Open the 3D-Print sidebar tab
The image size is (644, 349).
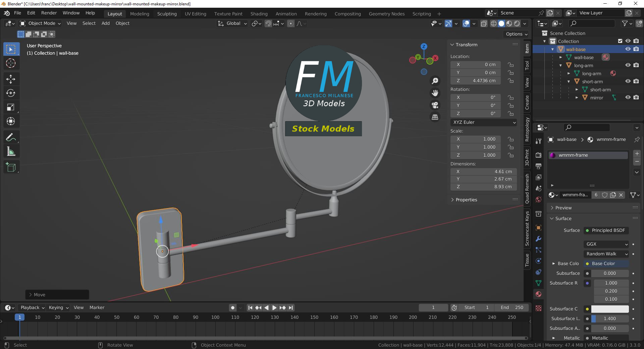(x=527, y=158)
